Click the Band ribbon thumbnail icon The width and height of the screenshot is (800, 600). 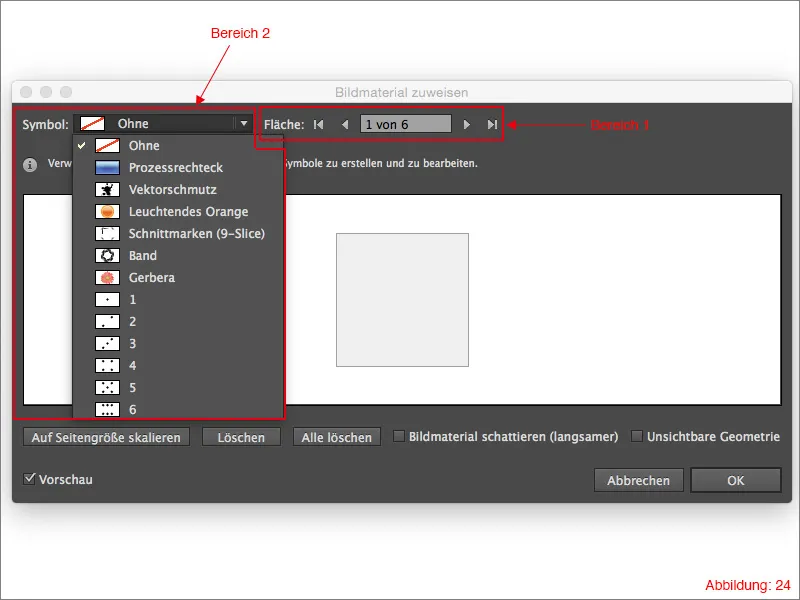click(107, 255)
